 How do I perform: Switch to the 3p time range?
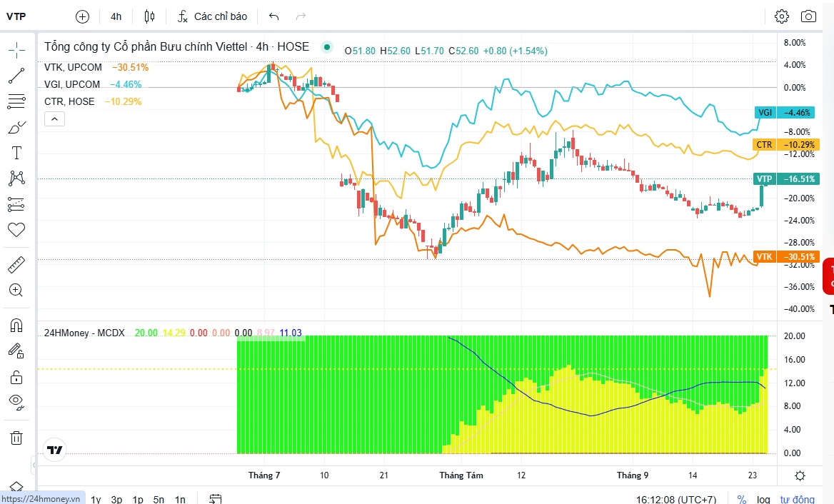click(x=116, y=499)
